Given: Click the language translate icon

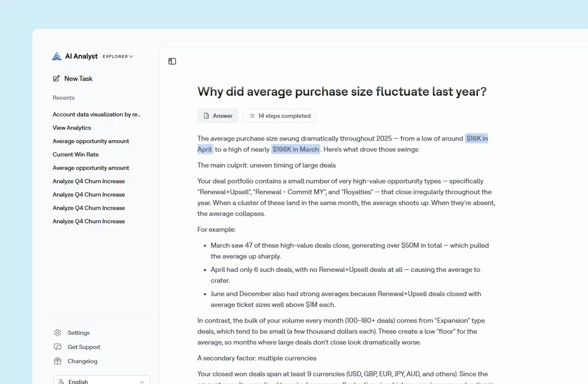Looking at the screenshot, I should click(x=61, y=381).
